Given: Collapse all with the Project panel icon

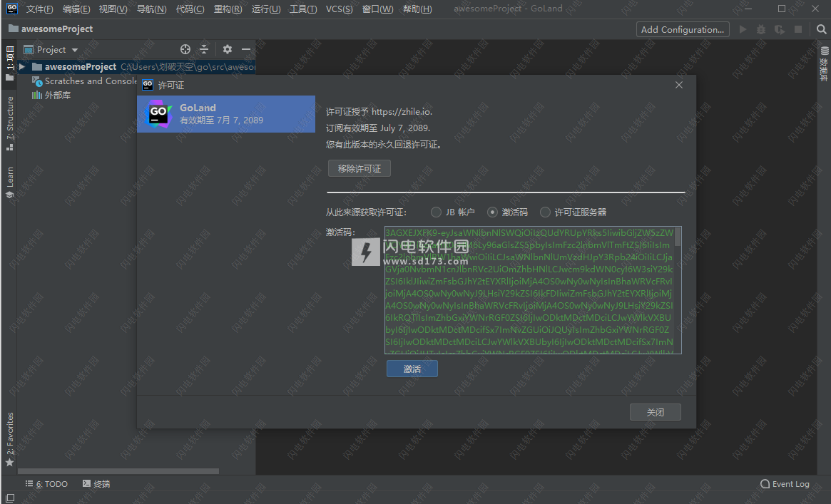Looking at the screenshot, I should [x=204, y=49].
